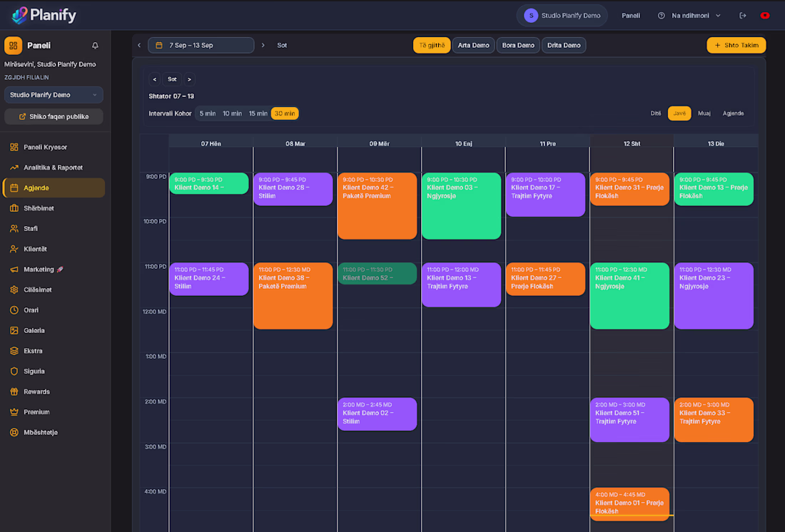Filter calendar by Arta Demo

click(473, 45)
